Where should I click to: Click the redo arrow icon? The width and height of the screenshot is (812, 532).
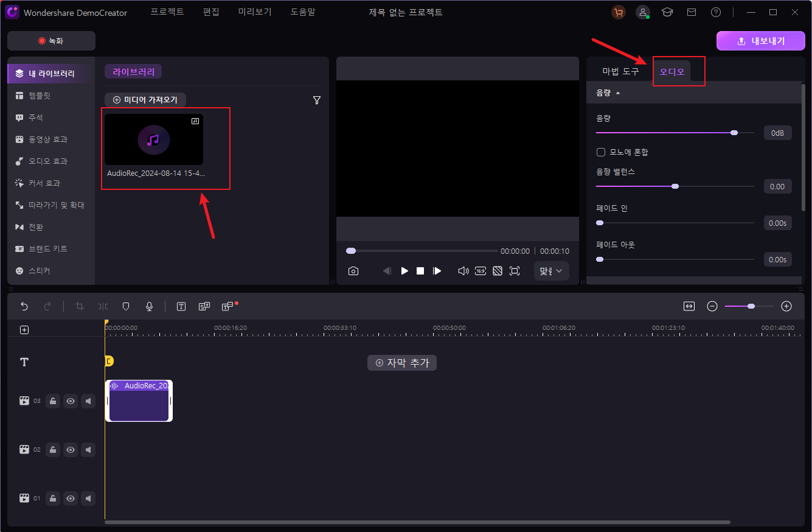(x=47, y=306)
